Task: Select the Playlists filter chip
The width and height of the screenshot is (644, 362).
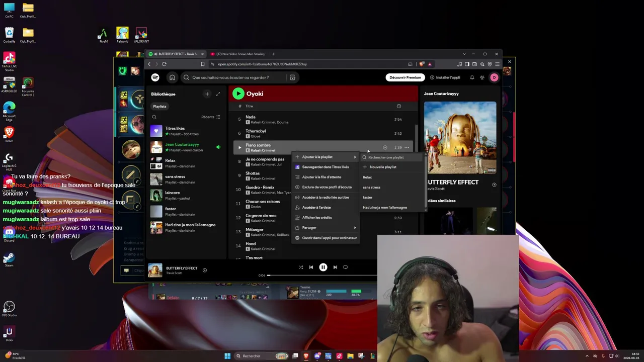Action: (159, 106)
